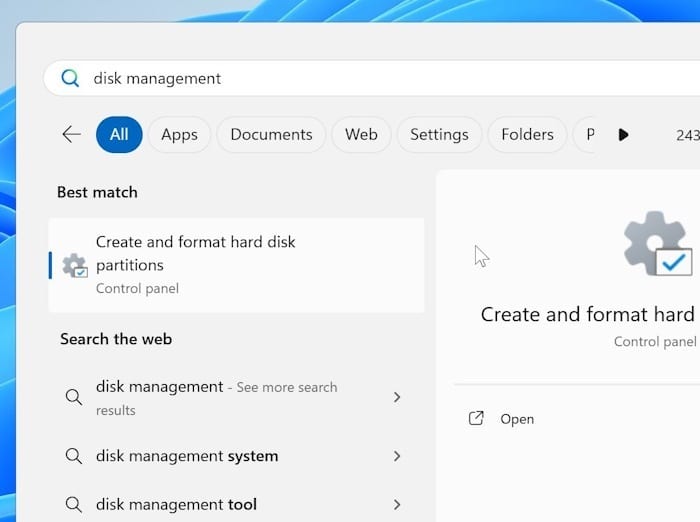Filter results by Web
Viewport: 700px width, 522px height.
(361, 134)
